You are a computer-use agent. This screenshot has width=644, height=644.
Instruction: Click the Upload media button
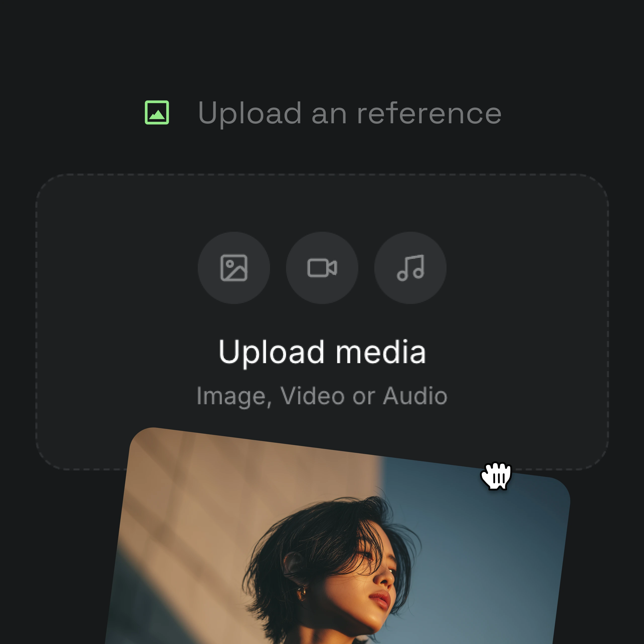pos(322,352)
